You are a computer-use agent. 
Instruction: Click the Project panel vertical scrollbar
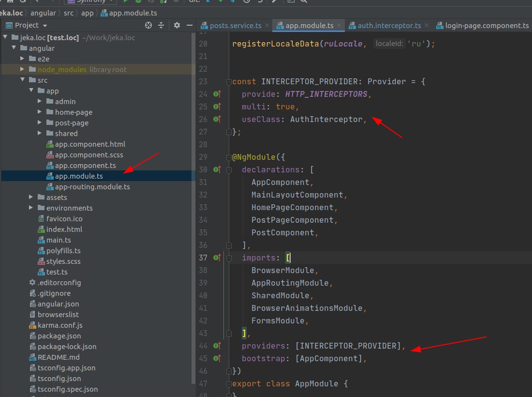(x=193, y=207)
